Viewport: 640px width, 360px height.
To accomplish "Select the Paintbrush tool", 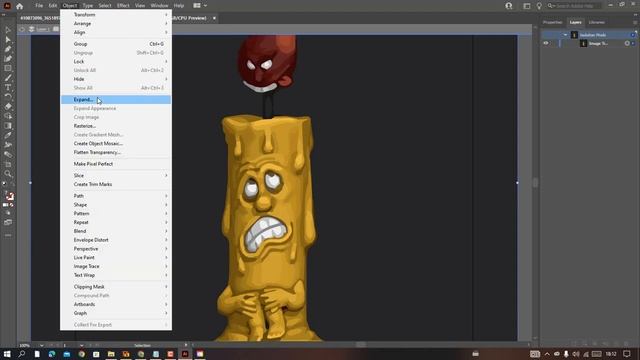I will tap(8, 78).
